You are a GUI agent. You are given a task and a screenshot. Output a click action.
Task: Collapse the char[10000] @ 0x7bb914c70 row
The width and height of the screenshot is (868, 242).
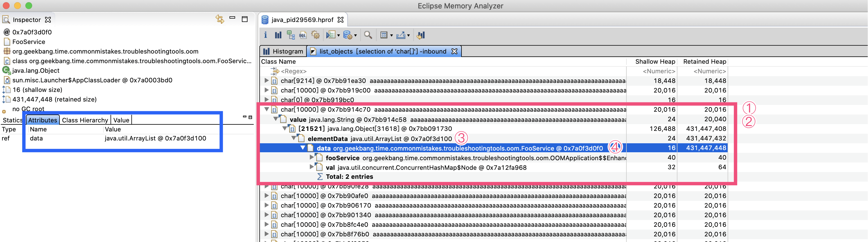tap(266, 109)
